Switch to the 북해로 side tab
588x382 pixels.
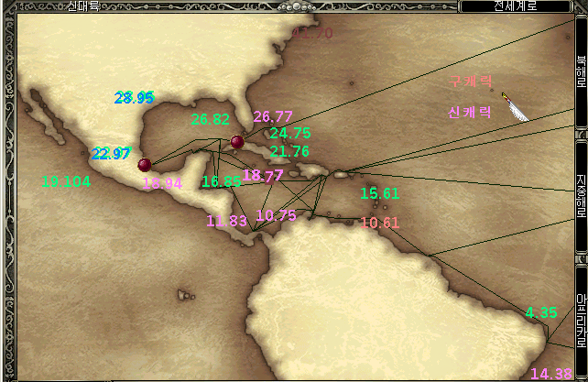click(x=582, y=71)
